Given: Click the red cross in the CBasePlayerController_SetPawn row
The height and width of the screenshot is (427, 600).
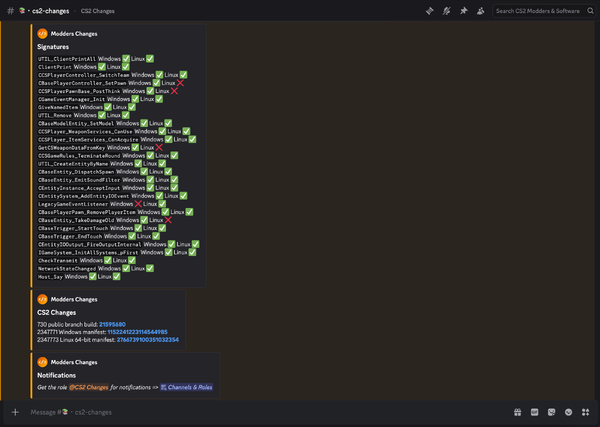Looking at the screenshot, I should tap(180, 83).
